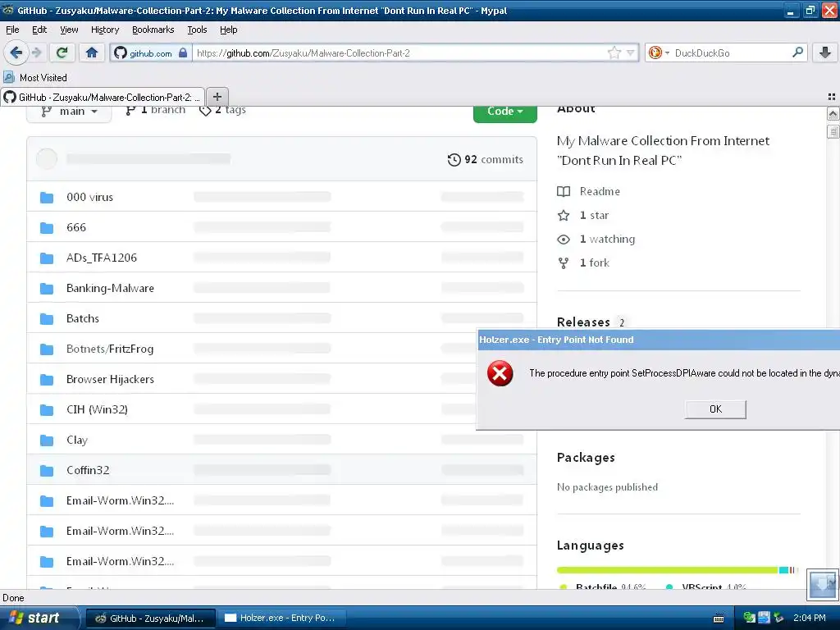840x630 pixels.
Task: Open the 666 folder
Action: coord(76,228)
